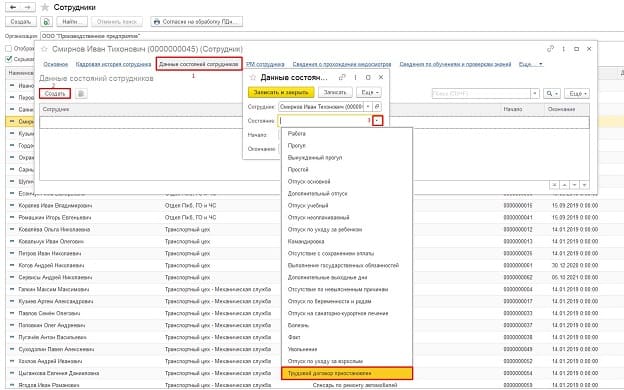Open kebab menu in Данные состоян… dialog

click(x=355, y=77)
